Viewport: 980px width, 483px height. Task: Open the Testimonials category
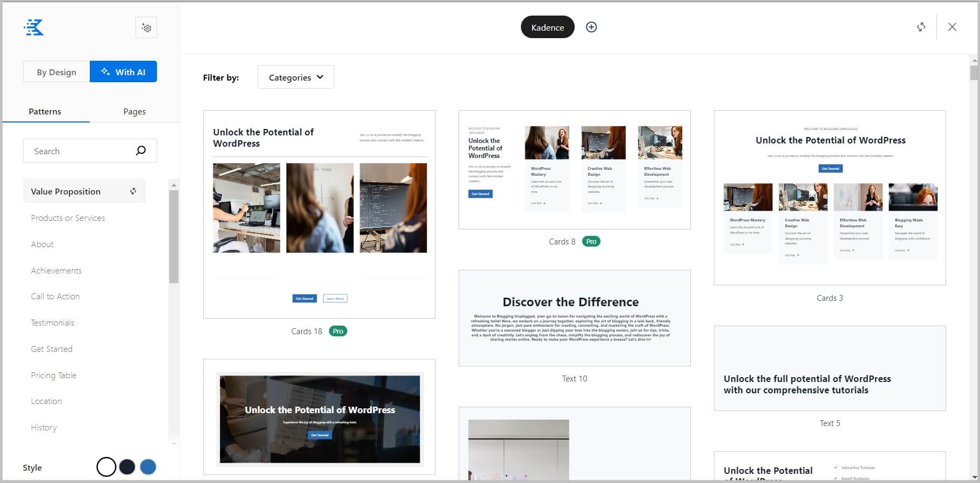pyautogui.click(x=53, y=323)
